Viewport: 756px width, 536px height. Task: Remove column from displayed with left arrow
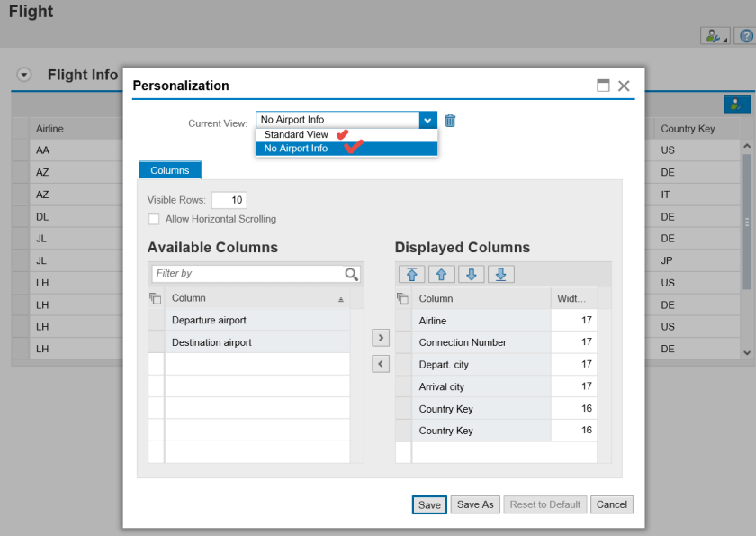(381, 364)
